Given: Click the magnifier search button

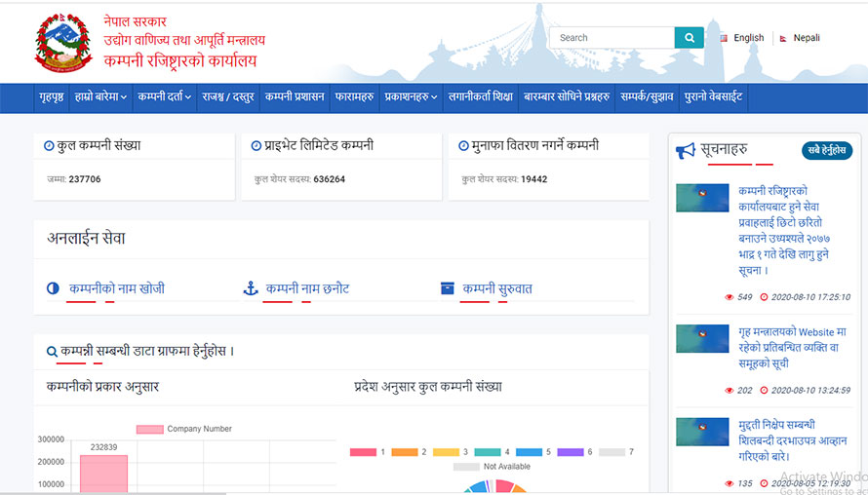Looking at the screenshot, I should (x=689, y=38).
